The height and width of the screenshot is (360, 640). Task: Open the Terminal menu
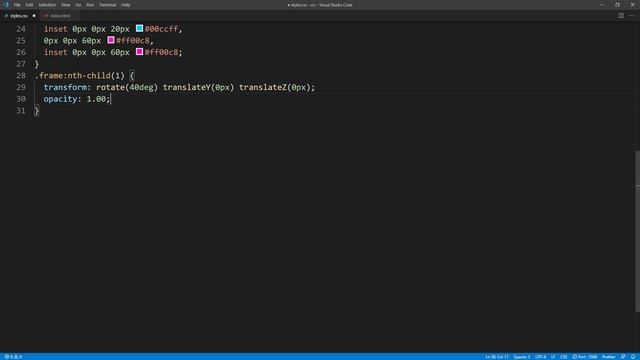tap(107, 5)
